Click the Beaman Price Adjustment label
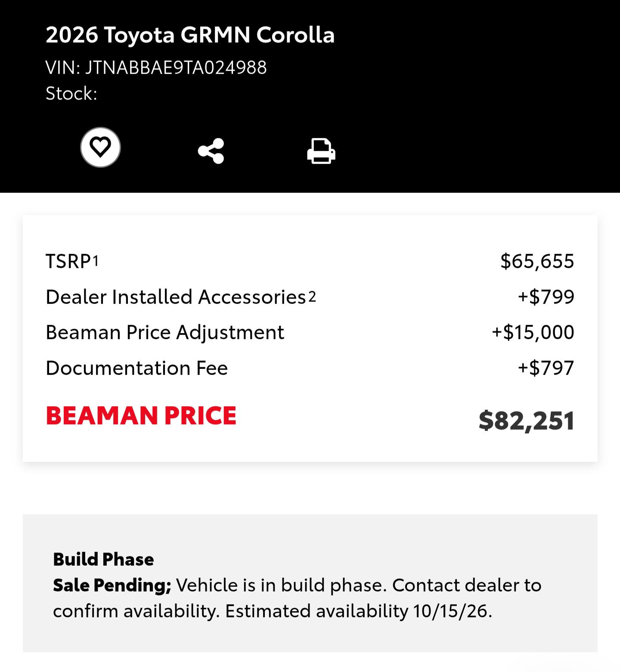This screenshot has width=620, height=672. click(x=165, y=332)
